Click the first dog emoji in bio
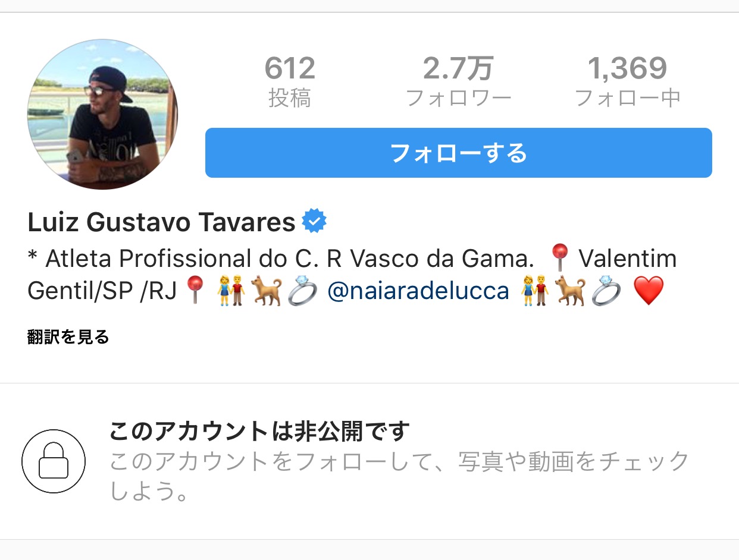The height and width of the screenshot is (560, 739). (265, 291)
